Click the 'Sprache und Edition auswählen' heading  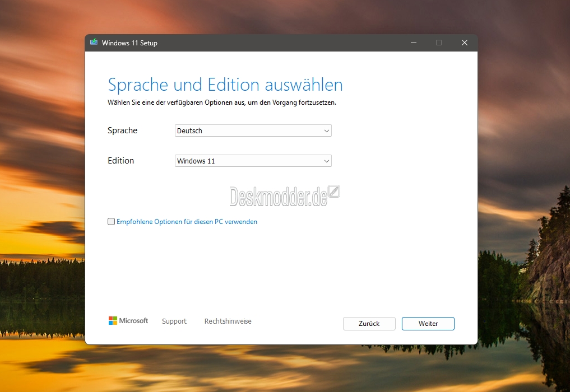coord(225,85)
